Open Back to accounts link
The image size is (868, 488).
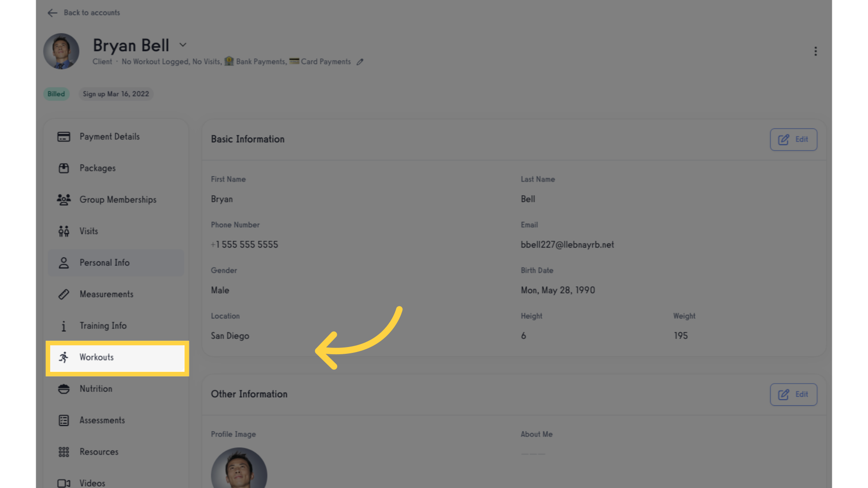pos(92,13)
